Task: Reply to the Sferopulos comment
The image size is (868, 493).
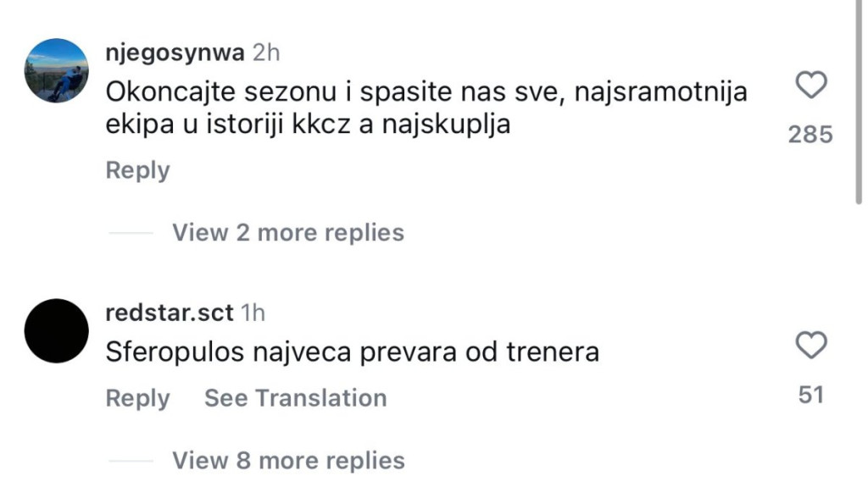Action: pyautogui.click(x=137, y=398)
